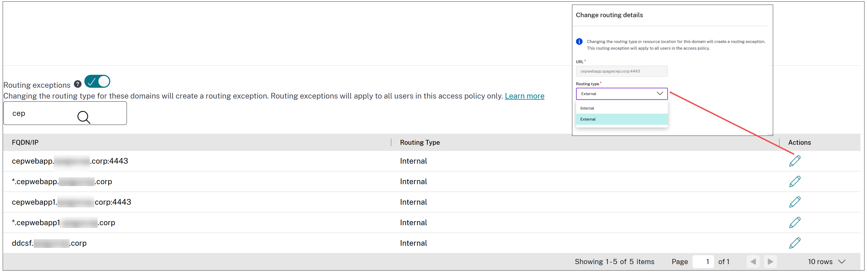Viewport: 868px width, 273px height.
Task: Edit routing for cepwebapp corp:4443 entry
Action: click(x=795, y=161)
